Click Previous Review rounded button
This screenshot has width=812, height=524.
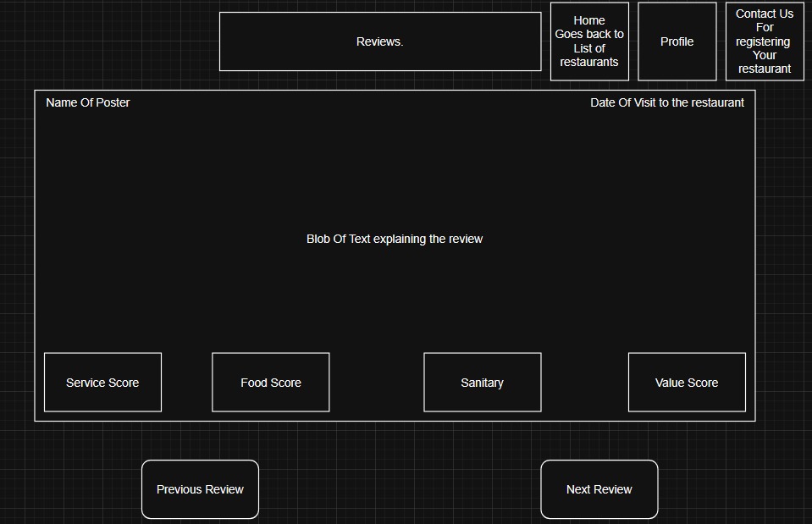[200, 489]
